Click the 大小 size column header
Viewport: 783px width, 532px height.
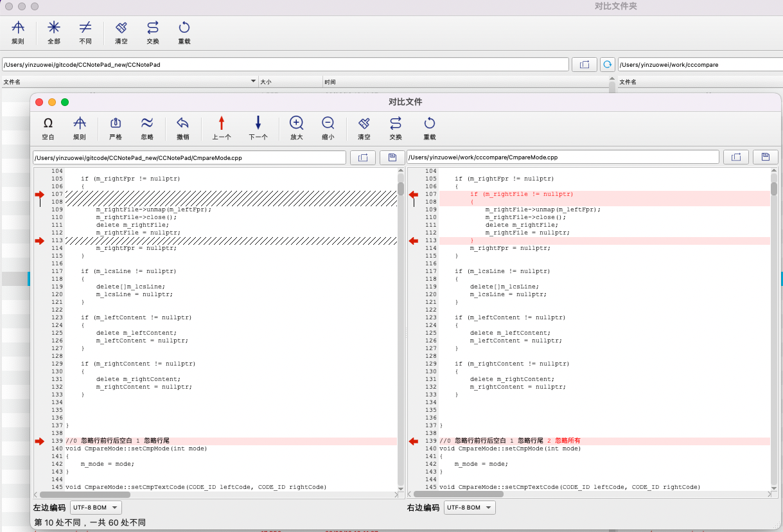pos(289,82)
